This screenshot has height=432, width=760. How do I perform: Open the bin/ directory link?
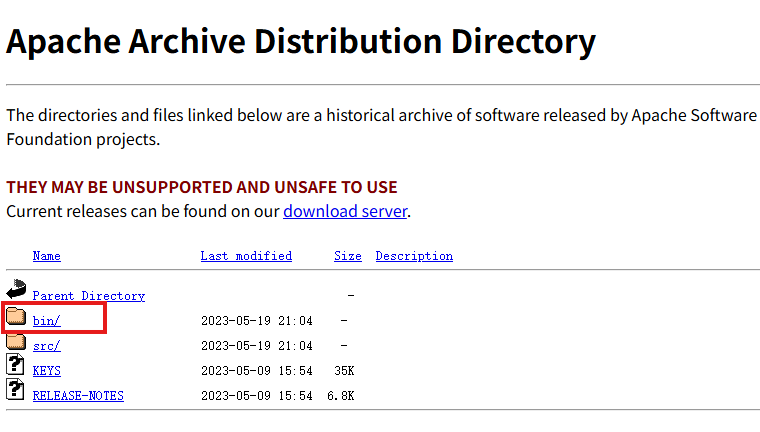pyautogui.click(x=47, y=321)
